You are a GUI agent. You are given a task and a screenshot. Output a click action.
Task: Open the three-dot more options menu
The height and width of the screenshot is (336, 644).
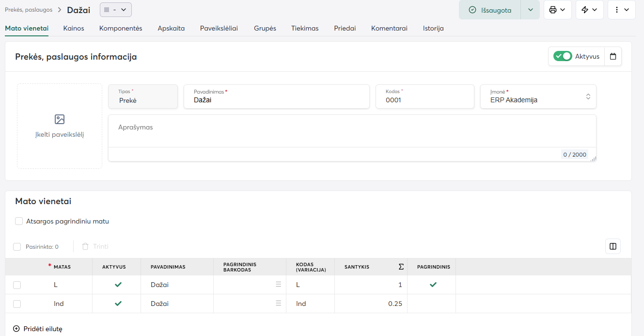(x=621, y=10)
